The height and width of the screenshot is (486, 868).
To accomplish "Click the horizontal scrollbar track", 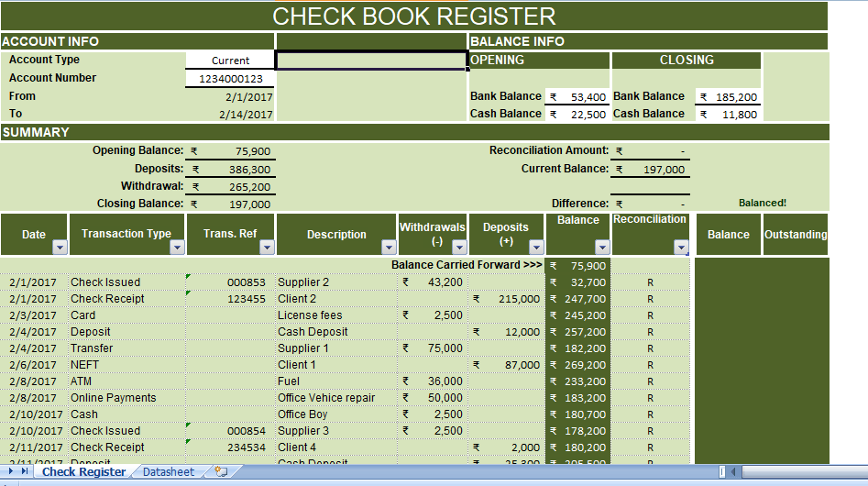I will click(x=805, y=471).
